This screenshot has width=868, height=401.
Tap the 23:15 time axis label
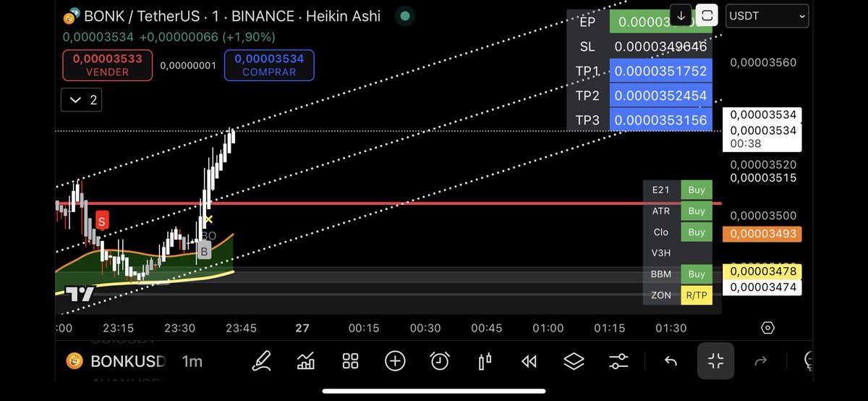tap(119, 328)
